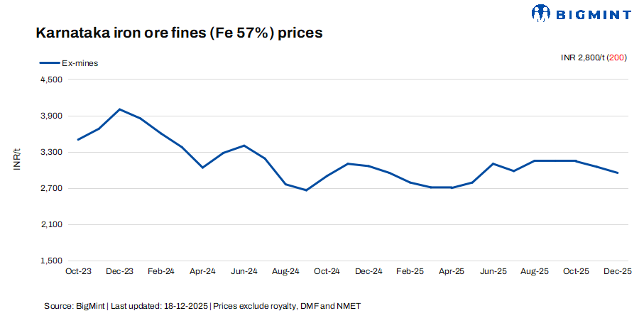This screenshot has height=328, width=644.
Task: Click the Source: BigMint footnote text
Action: tap(75, 306)
